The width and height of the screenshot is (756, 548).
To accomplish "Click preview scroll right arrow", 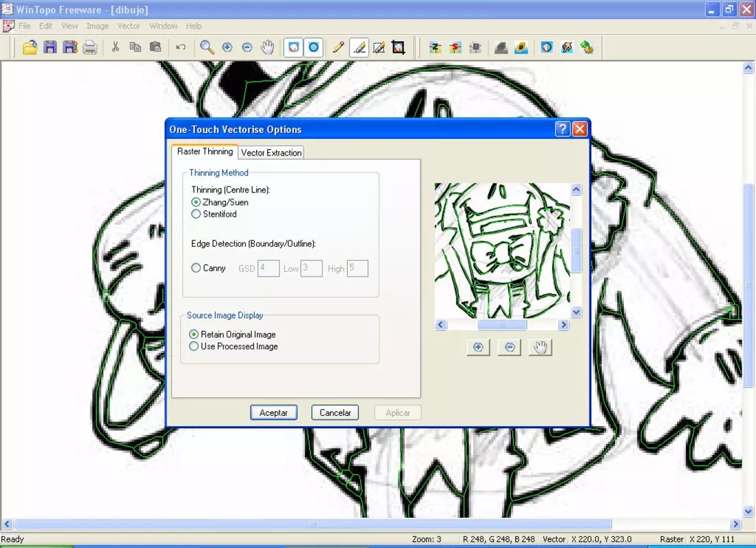I will [x=564, y=325].
